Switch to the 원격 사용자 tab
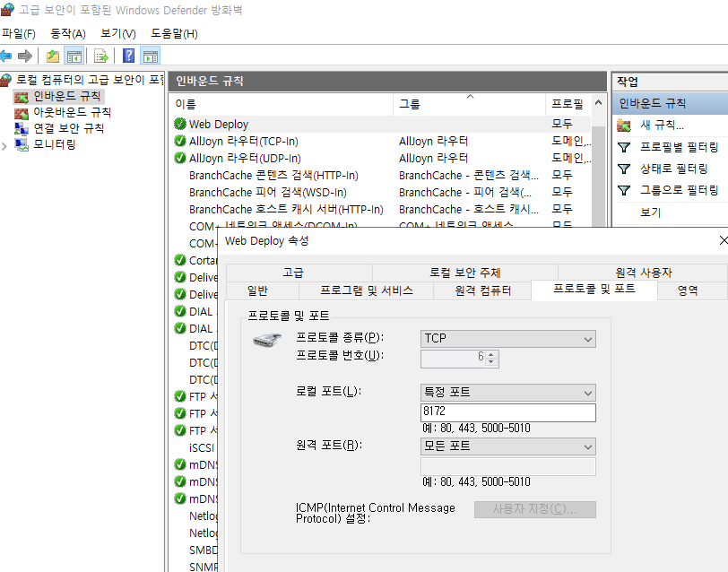 (x=644, y=273)
